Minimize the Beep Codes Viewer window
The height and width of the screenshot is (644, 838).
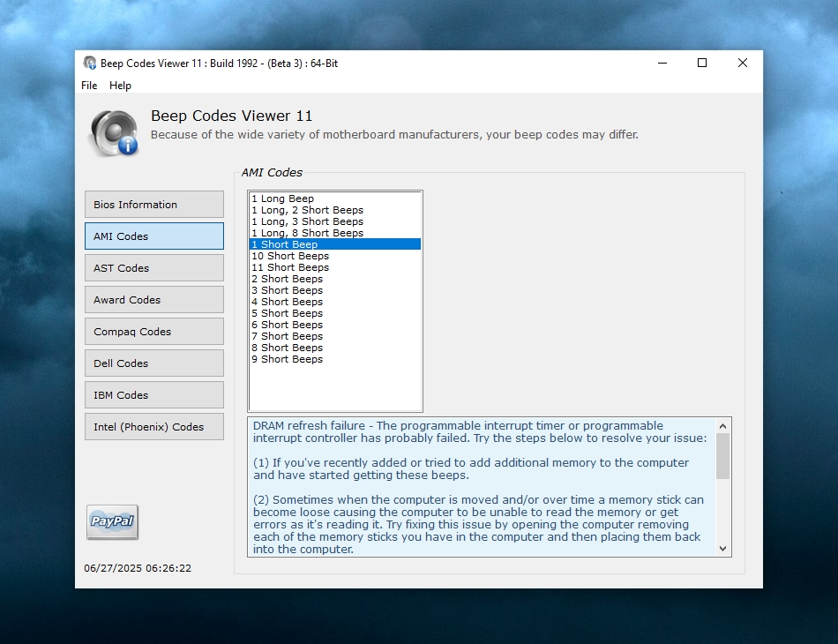(x=662, y=63)
